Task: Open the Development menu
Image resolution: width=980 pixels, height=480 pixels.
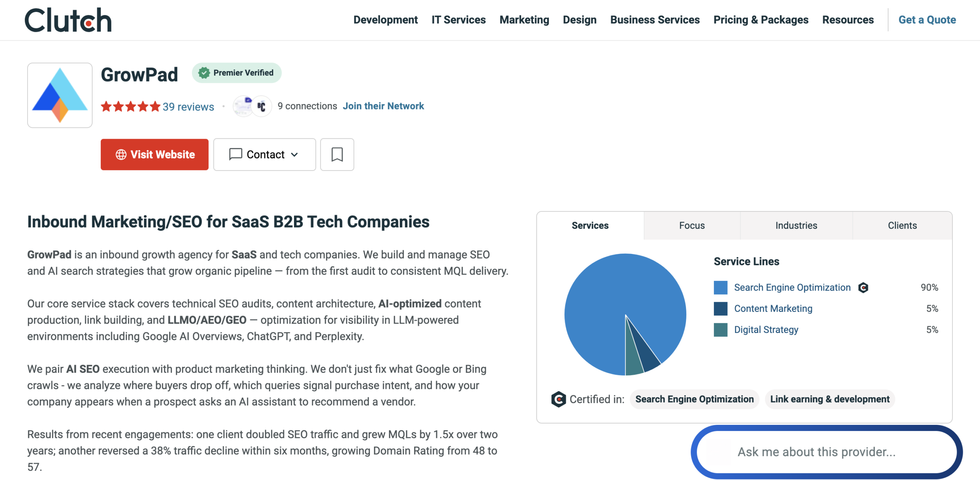Action: (385, 20)
